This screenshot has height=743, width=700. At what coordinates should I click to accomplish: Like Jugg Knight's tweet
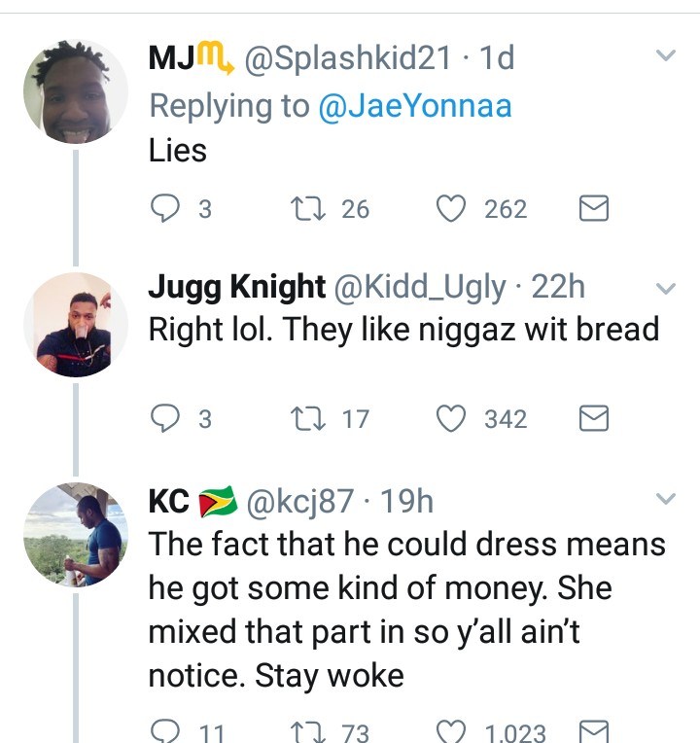click(451, 419)
